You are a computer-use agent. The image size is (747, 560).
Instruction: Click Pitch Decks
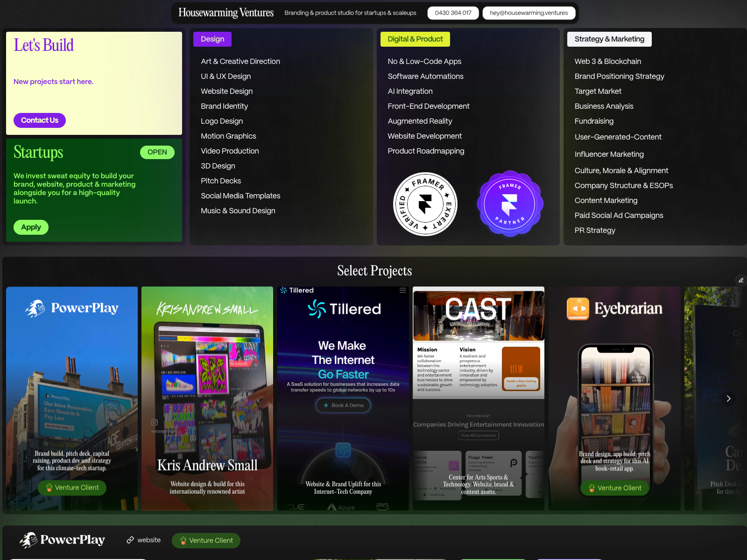point(221,181)
